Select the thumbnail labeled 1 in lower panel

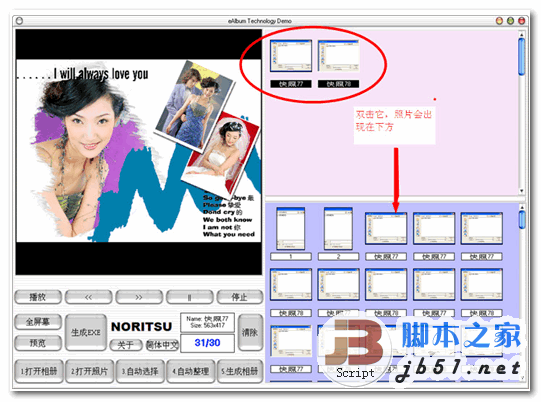coord(291,228)
